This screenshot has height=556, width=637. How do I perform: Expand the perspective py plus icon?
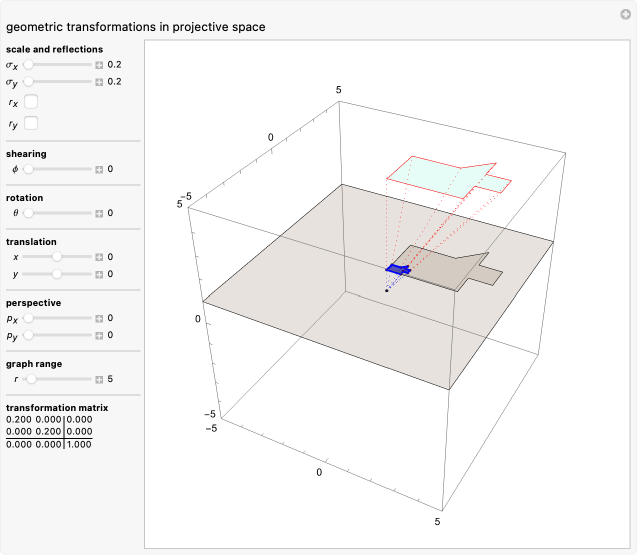(99, 335)
